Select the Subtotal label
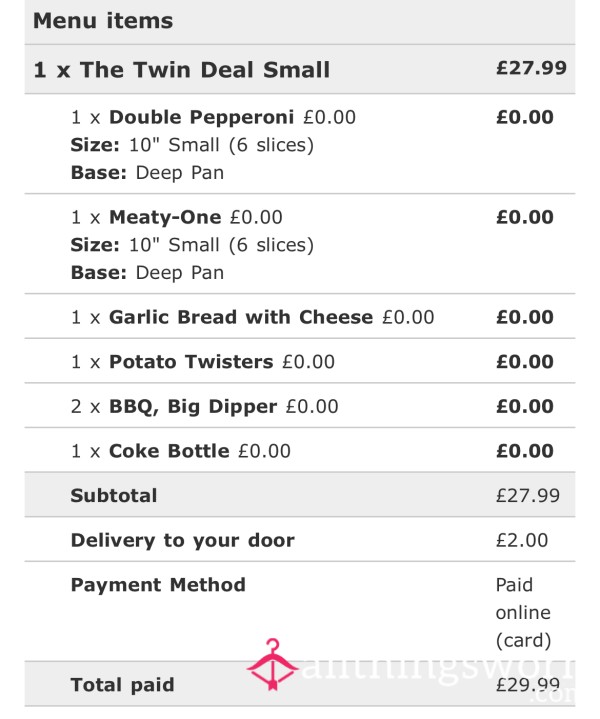The image size is (600, 719). pyautogui.click(x=114, y=495)
